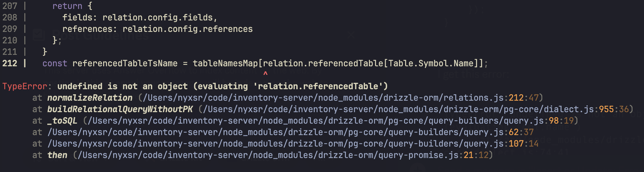Click relation.config.references on line 209
Viewport: 644px width, 172px height.
pyautogui.click(x=188, y=29)
